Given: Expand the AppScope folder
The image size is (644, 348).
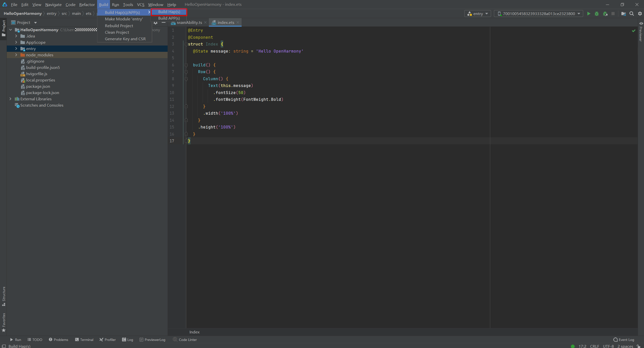Looking at the screenshot, I should tap(16, 42).
